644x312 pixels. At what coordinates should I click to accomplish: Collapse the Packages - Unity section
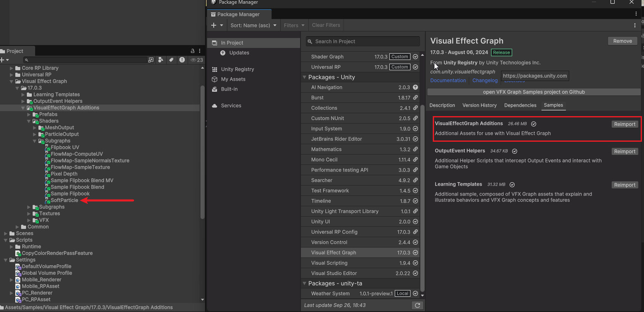coord(305,77)
